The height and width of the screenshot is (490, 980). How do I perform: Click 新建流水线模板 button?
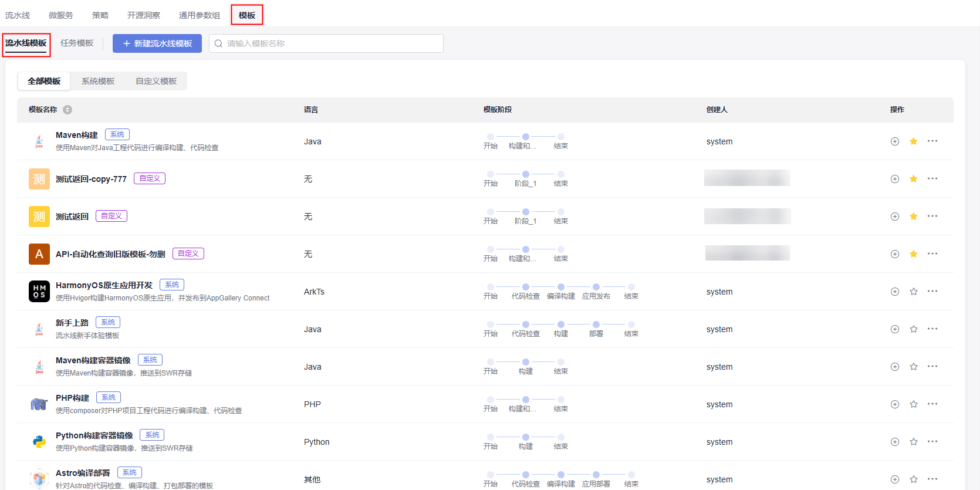coord(157,43)
